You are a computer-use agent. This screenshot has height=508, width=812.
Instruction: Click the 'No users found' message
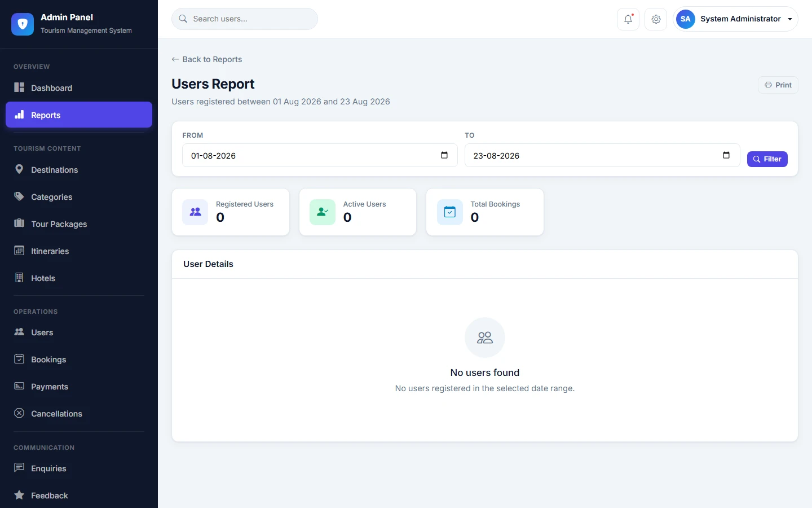(485, 373)
